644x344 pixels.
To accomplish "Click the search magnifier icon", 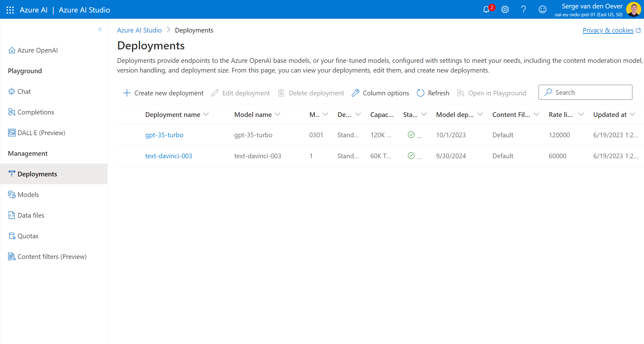I will pos(548,92).
